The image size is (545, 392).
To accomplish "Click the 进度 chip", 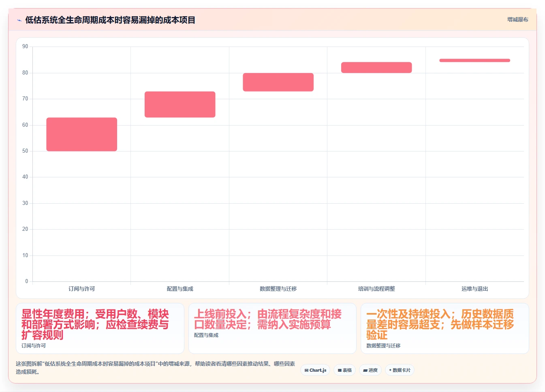I will coord(370,370).
